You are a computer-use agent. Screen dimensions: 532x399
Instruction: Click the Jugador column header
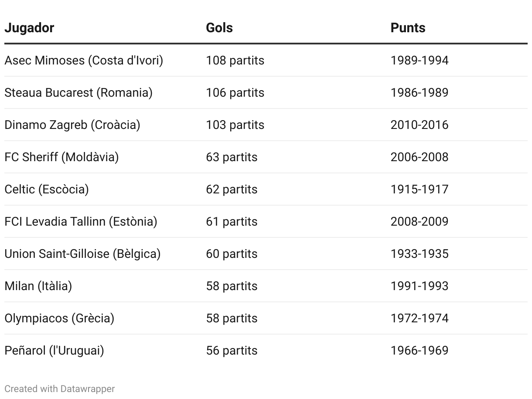pos(29,28)
